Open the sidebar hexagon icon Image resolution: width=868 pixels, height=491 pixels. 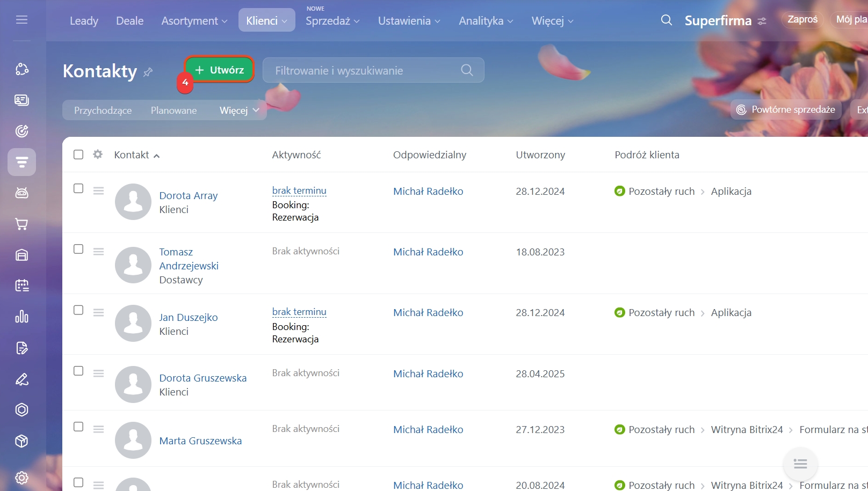tap(21, 410)
